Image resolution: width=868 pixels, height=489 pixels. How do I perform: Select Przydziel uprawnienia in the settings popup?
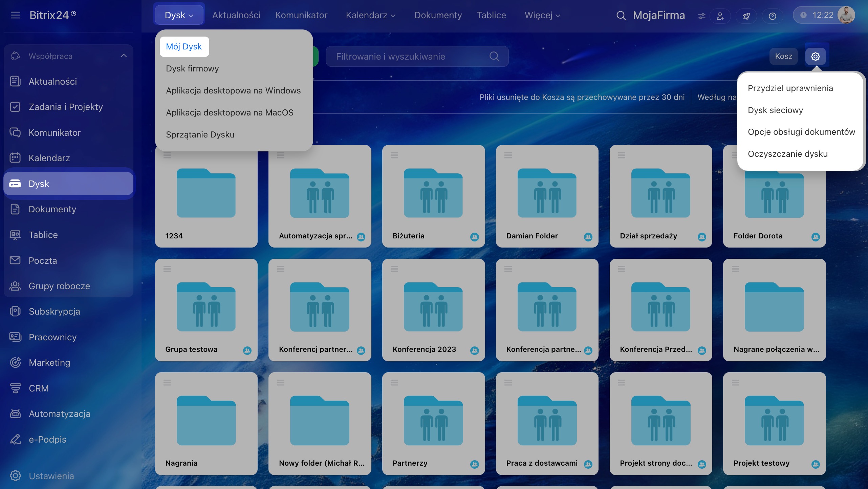[x=790, y=88]
